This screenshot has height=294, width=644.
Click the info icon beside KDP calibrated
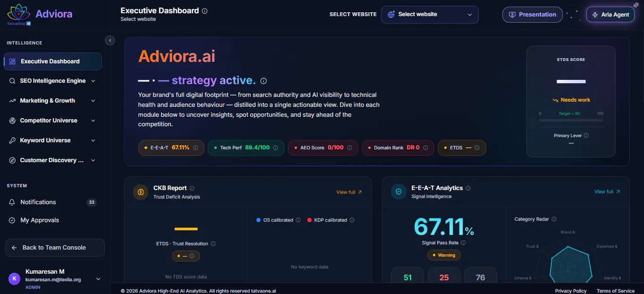pyautogui.click(x=352, y=220)
